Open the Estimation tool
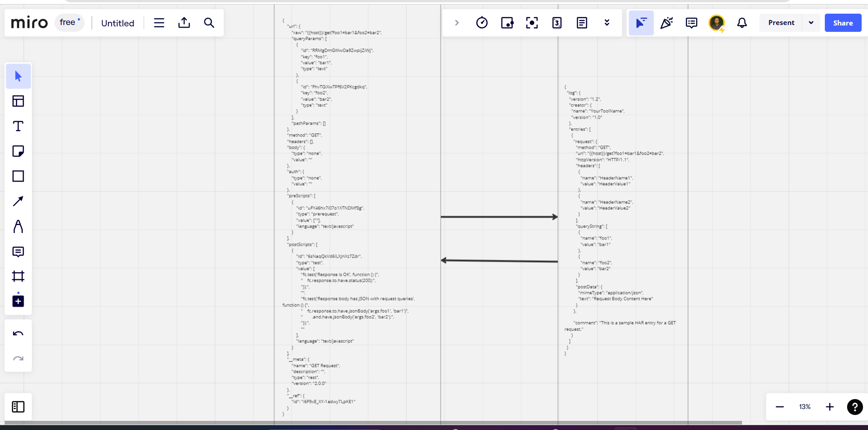 point(557,22)
